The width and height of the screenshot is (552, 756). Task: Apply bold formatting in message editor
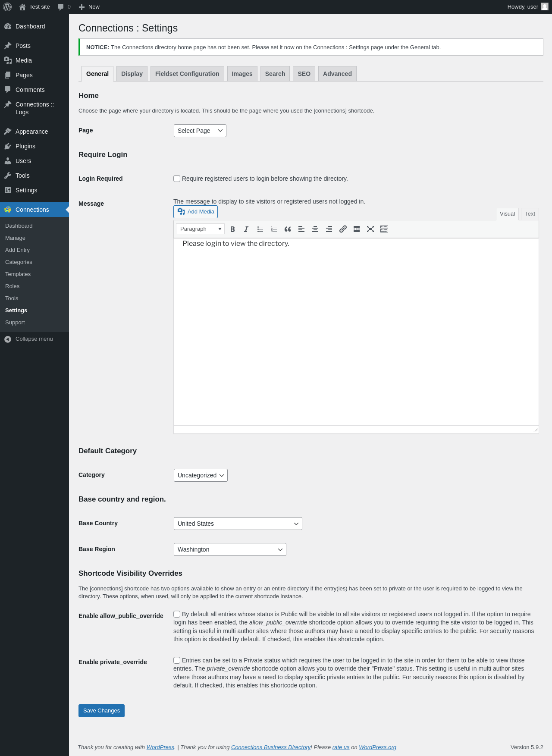(232, 229)
